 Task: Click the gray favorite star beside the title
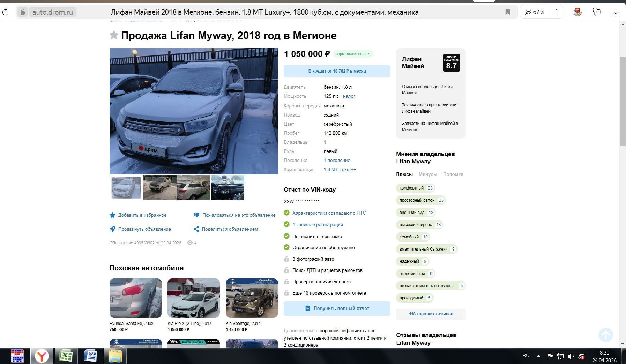[x=114, y=35]
